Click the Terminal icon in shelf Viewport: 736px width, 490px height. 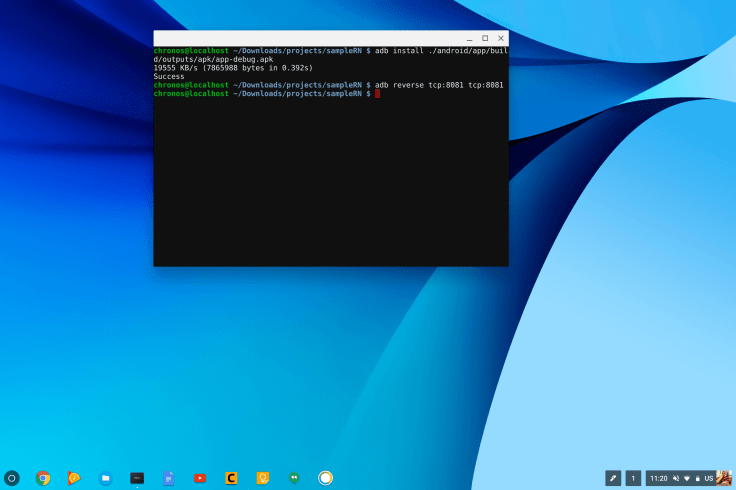click(137, 478)
